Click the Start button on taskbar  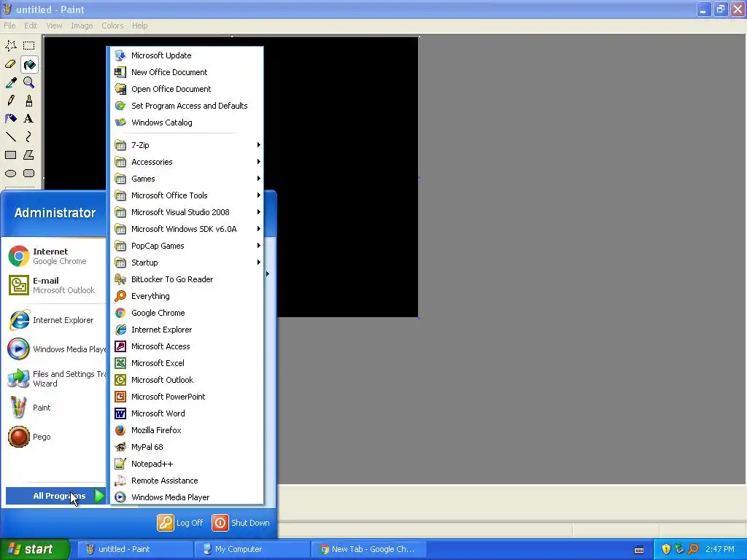click(34, 549)
